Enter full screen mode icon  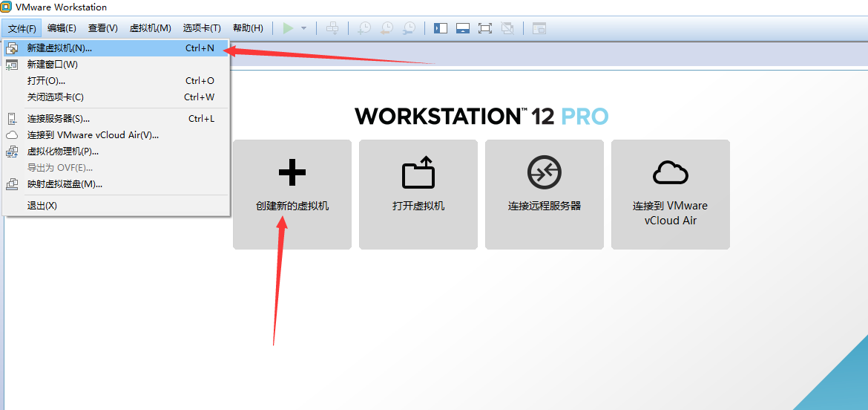click(x=485, y=28)
